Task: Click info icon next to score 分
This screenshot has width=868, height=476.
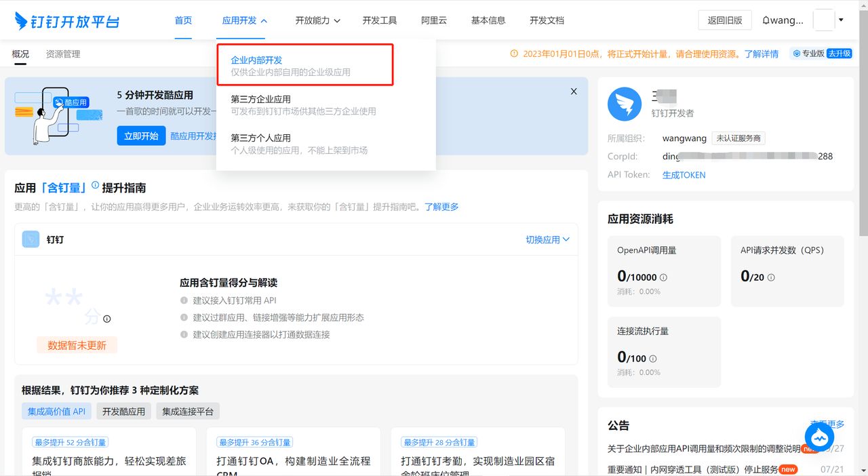Action: coord(106,319)
